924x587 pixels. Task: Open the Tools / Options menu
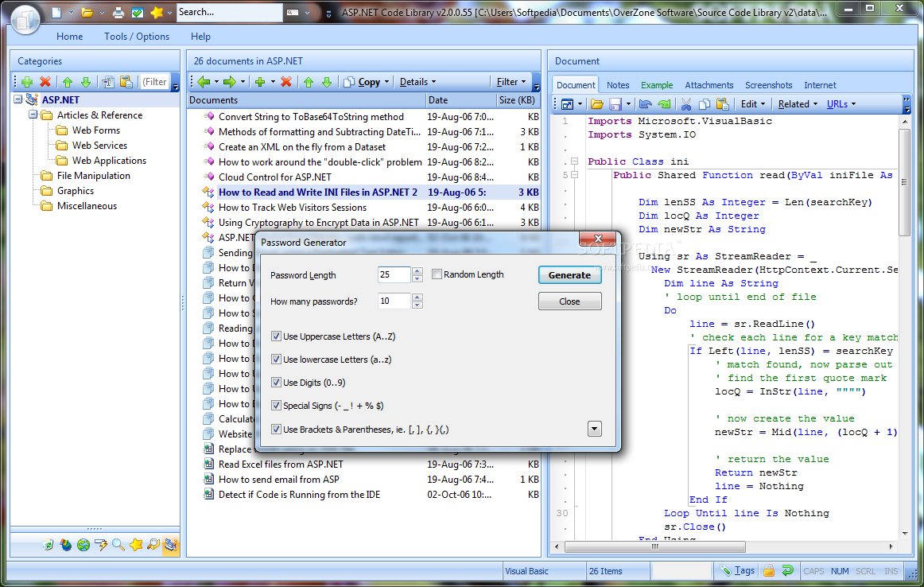pos(137,37)
